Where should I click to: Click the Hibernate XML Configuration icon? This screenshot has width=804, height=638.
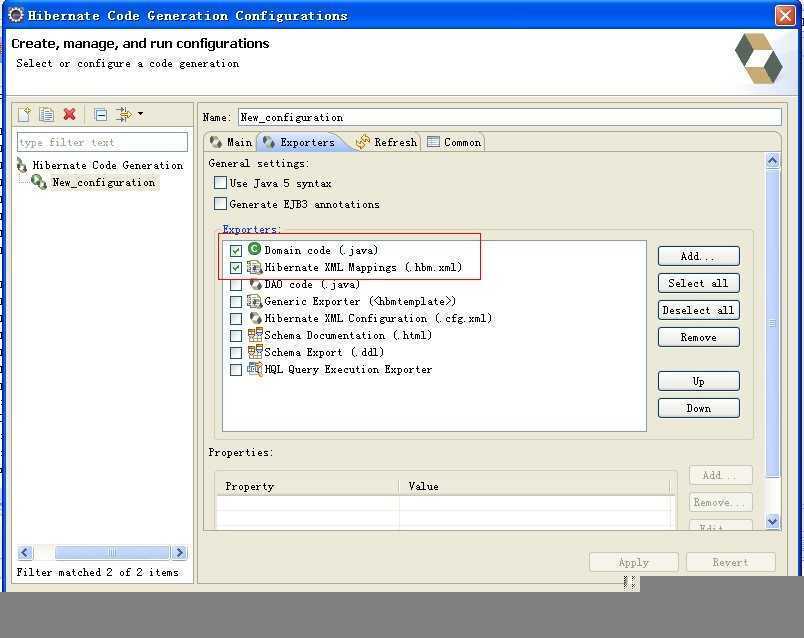pos(255,318)
